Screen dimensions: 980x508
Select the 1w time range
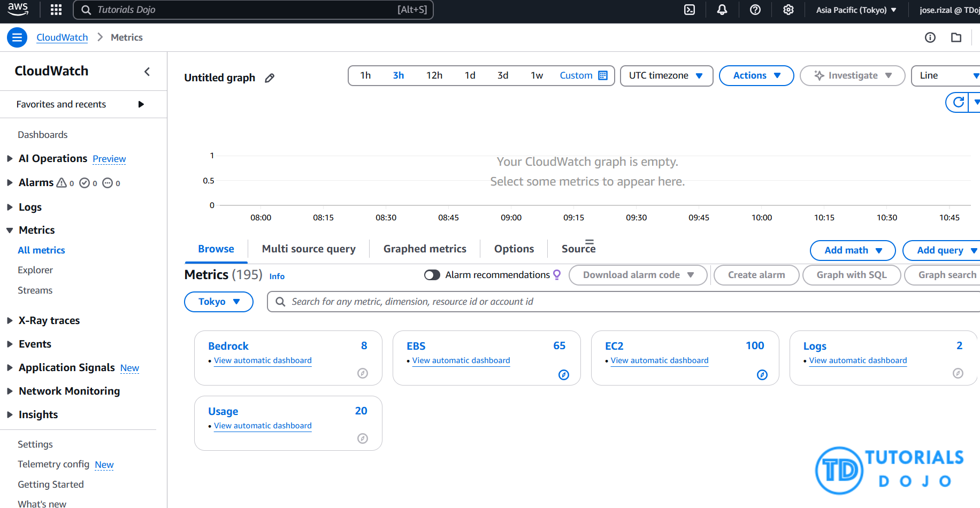coord(537,75)
